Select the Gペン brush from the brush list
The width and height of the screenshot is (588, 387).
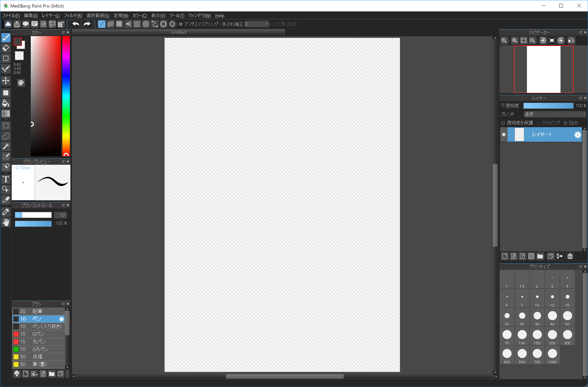tap(38, 334)
